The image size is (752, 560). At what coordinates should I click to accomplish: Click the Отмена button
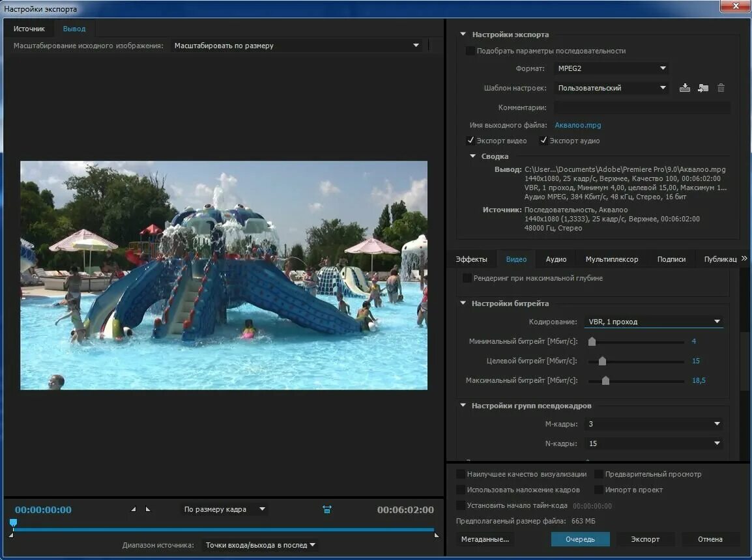coord(710,539)
